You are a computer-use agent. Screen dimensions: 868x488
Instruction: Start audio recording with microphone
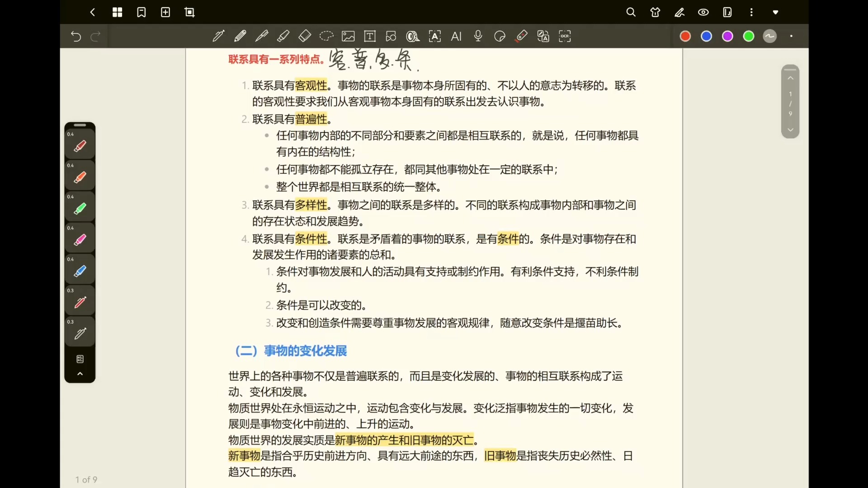tap(478, 36)
